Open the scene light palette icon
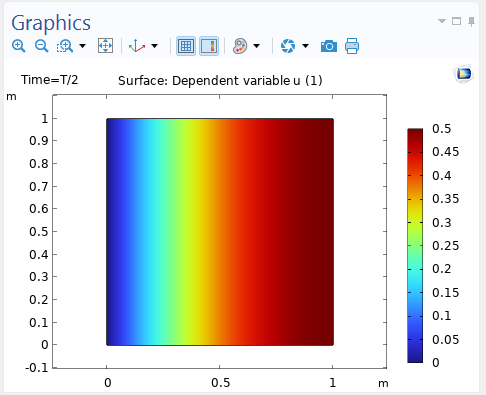 240,46
